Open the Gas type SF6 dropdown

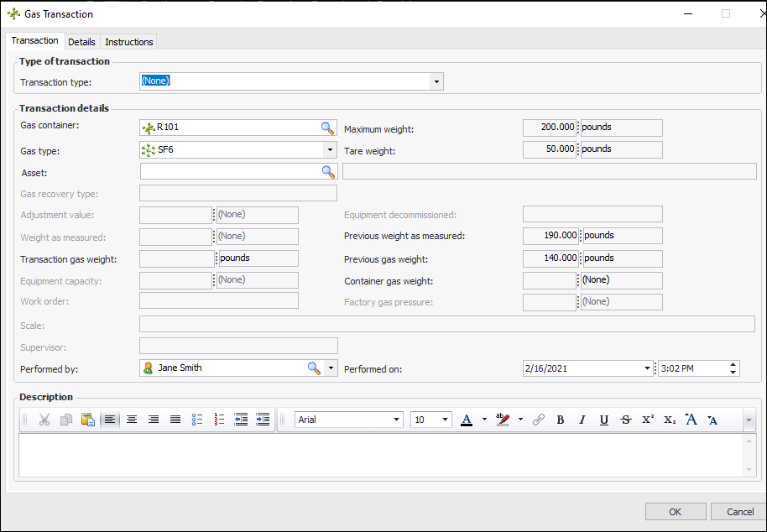click(329, 150)
